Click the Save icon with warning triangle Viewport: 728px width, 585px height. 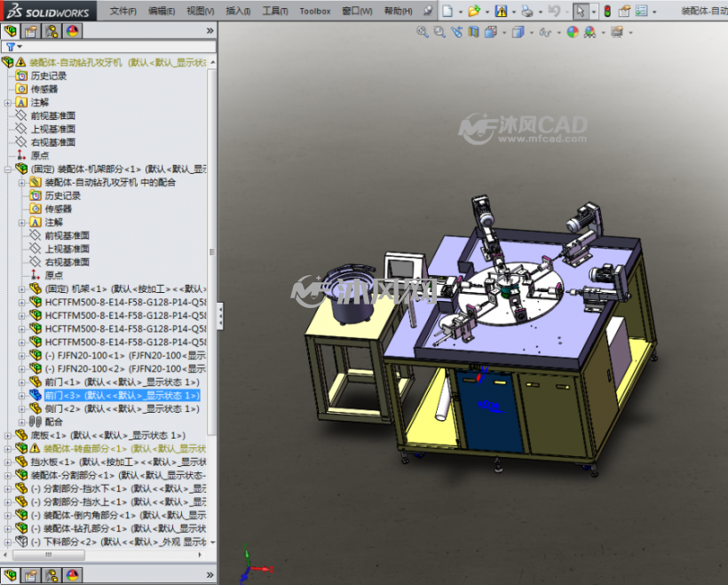501,11
